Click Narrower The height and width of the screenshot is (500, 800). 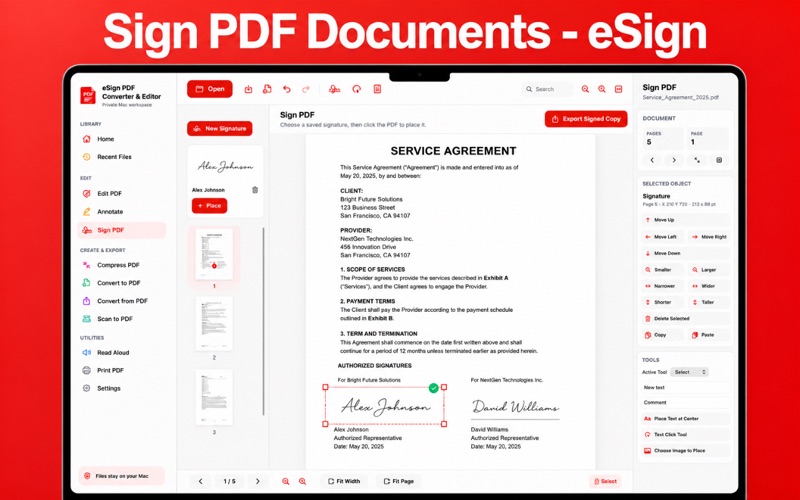click(x=662, y=286)
